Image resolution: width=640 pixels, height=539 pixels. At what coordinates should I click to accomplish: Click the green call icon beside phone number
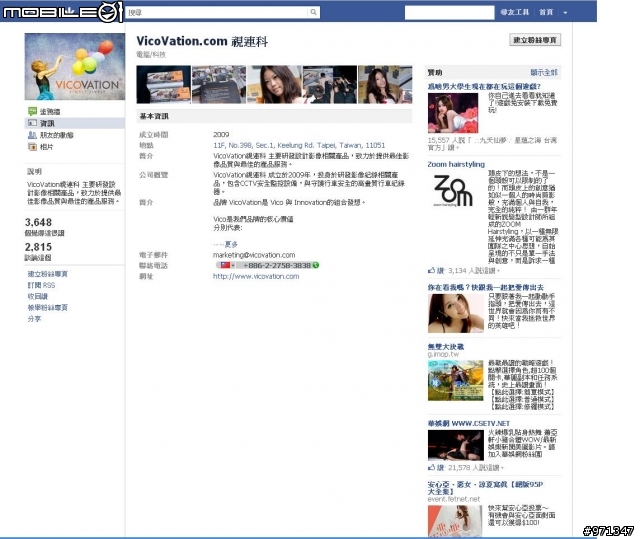click(316, 265)
